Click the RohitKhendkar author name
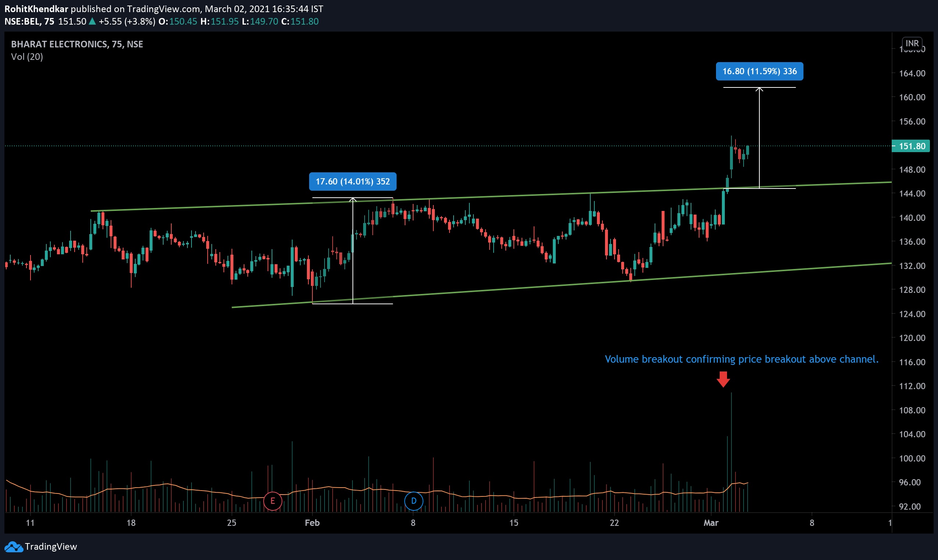 [36, 9]
